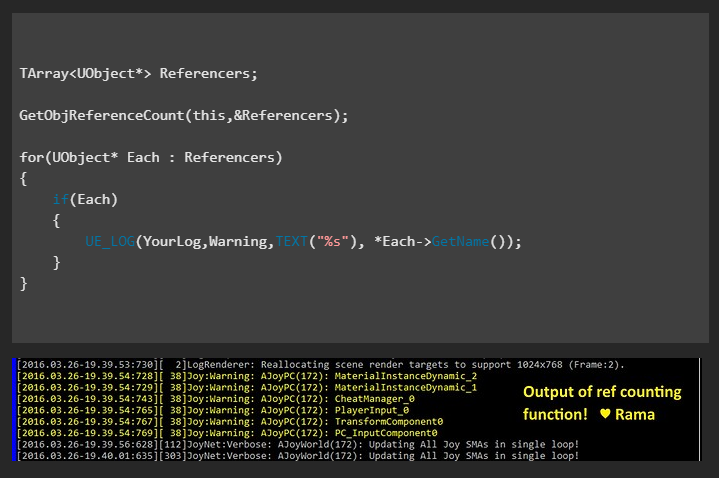Click the yellow heart icon beside Rama
719x478 pixels.
[x=605, y=414]
